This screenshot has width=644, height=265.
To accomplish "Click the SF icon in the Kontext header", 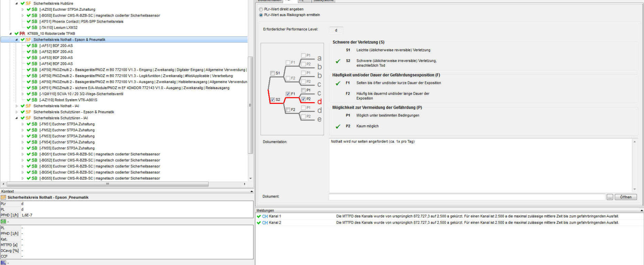I will (3, 198).
